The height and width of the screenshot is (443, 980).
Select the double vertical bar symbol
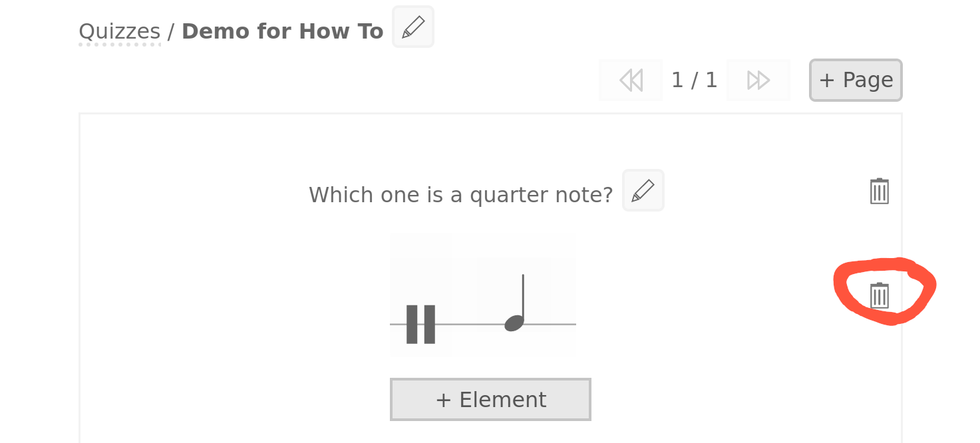click(420, 324)
